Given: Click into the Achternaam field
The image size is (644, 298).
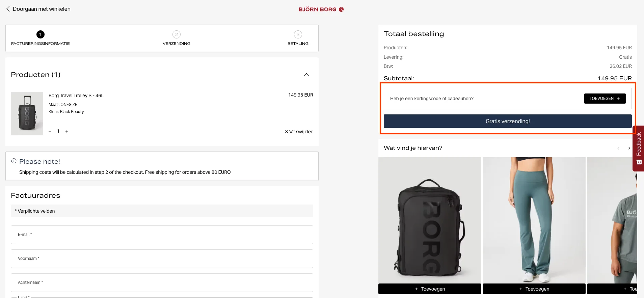Looking at the screenshot, I should coord(162,282).
